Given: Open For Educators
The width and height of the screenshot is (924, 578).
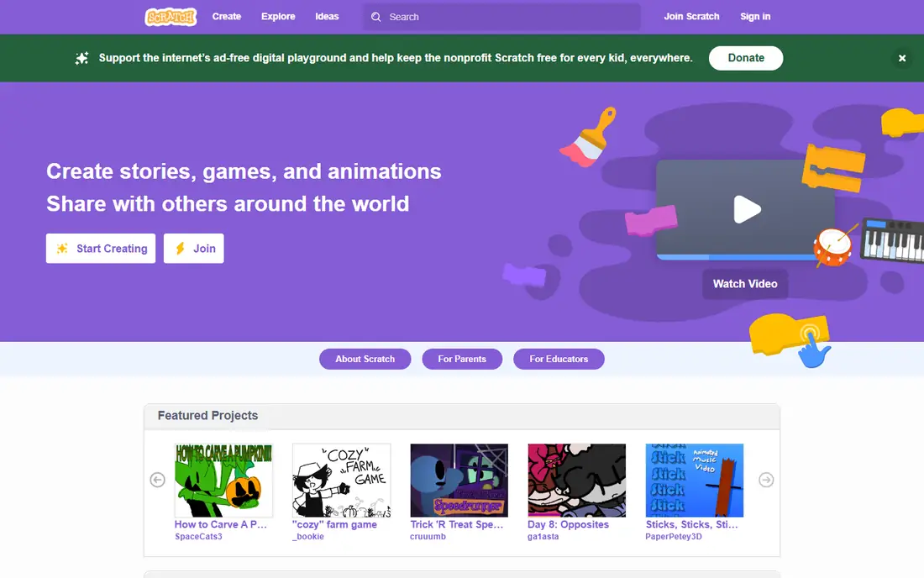Looking at the screenshot, I should coord(559,359).
